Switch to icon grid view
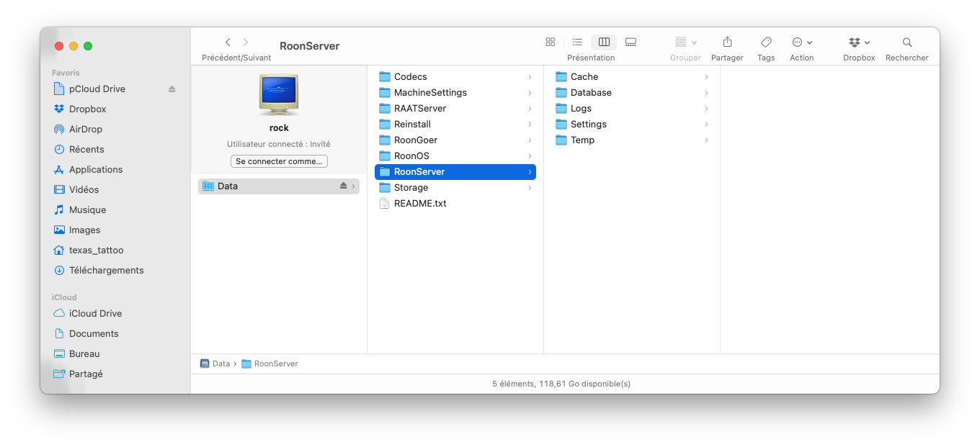980x447 pixels. (x=551, y=42)
